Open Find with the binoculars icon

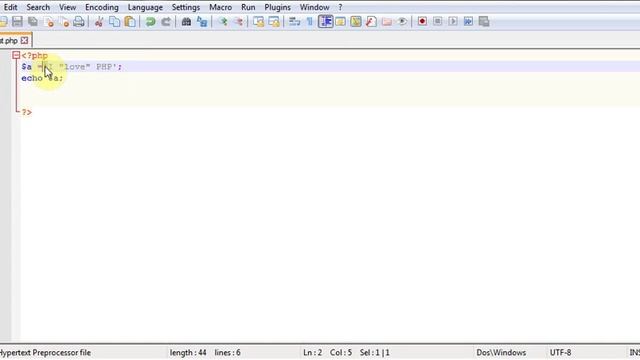pyautogui.click(x=186, y=21)
